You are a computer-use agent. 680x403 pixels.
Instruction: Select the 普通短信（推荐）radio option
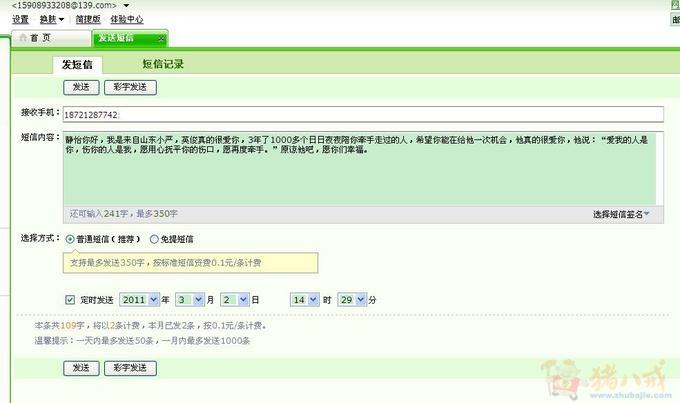pos(69,239)
